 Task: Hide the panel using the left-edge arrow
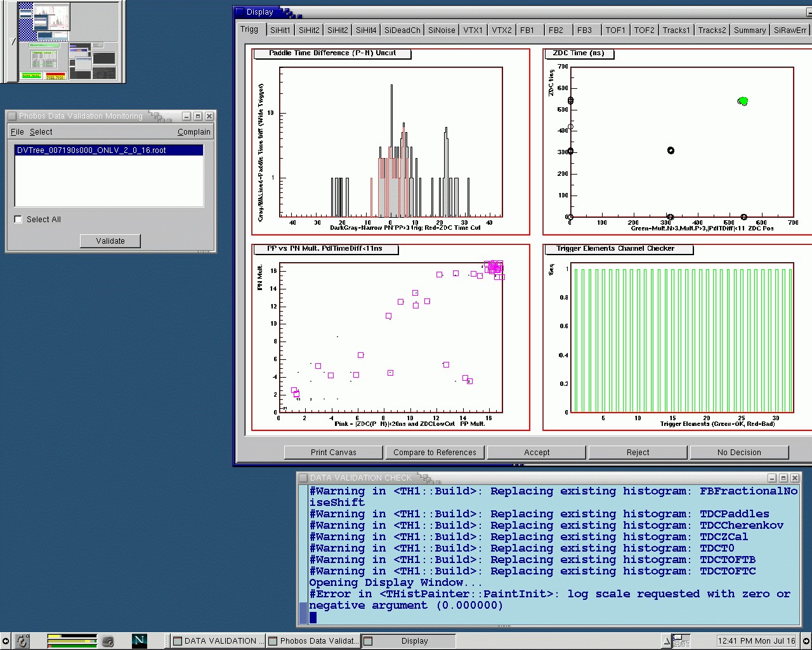point(5,641)
